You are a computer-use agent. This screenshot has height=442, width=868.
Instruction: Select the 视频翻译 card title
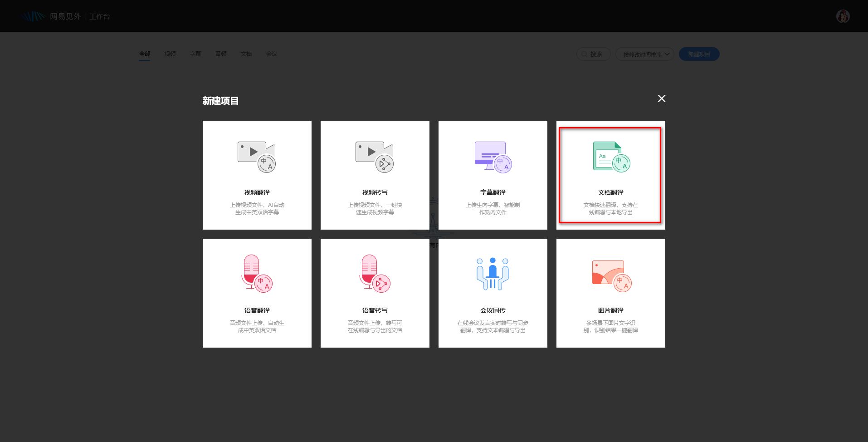click(x=257, y=192)
